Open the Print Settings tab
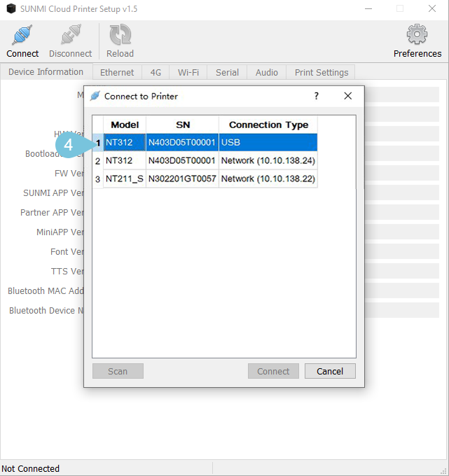This screenshot has width=449, height=476. [x=321, y=72]
